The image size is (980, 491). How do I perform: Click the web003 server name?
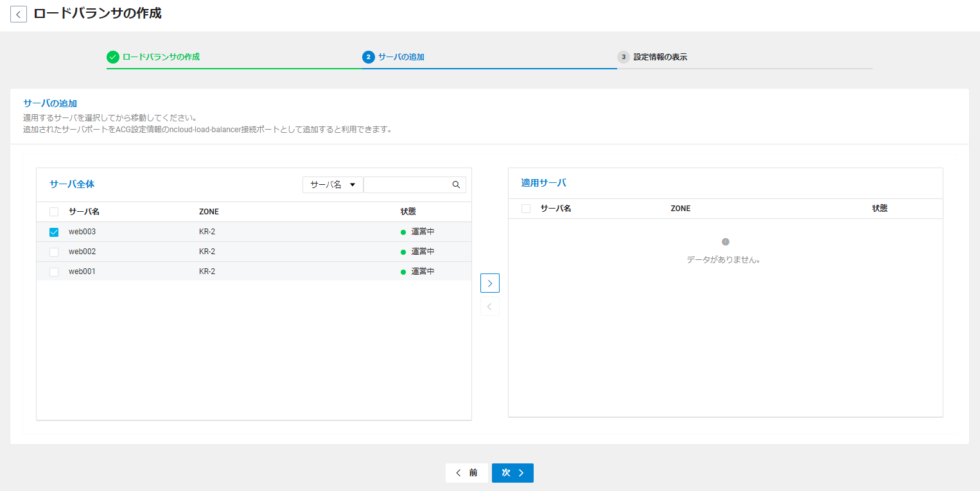pos(82,232)
